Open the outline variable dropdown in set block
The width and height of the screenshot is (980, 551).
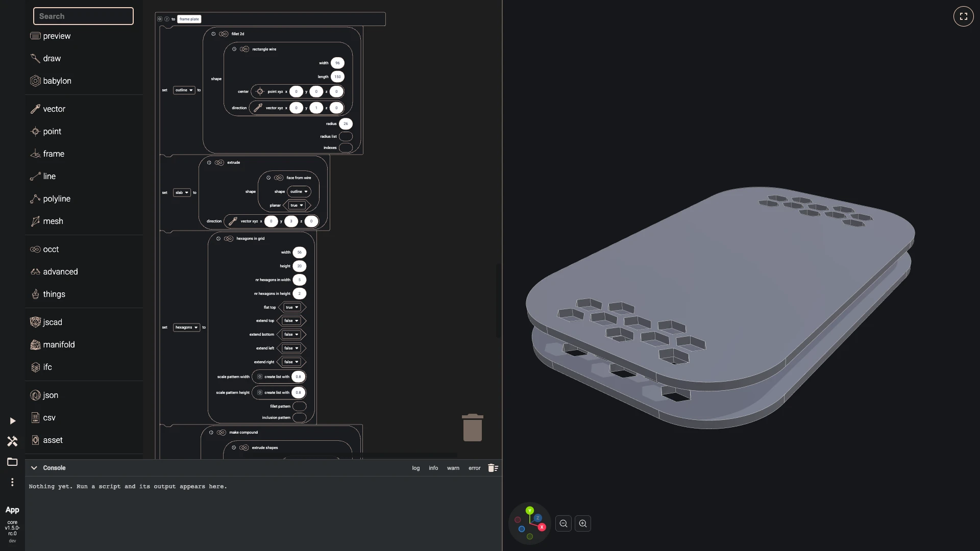(x=184, y=90)
